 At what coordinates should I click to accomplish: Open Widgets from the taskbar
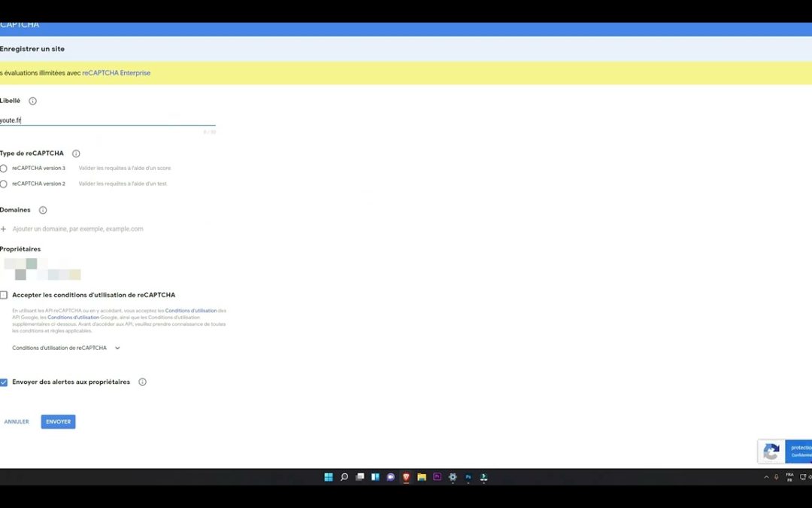(375, 477)
